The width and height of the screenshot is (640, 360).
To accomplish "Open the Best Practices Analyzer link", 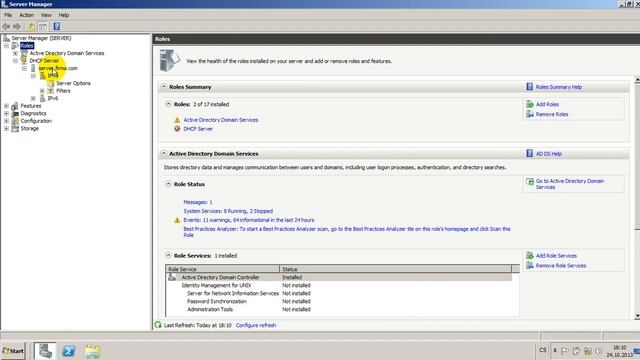I will point(347,232).
